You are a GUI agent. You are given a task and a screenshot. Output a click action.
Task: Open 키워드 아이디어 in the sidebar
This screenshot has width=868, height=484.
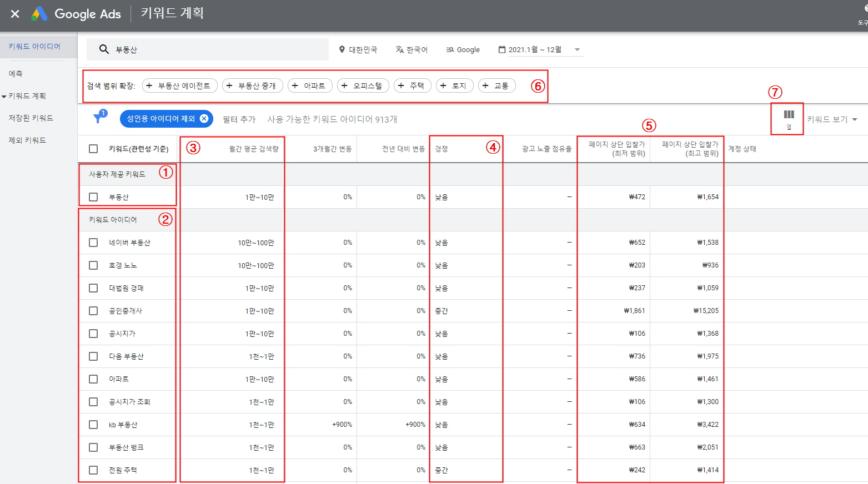[34, 47]
